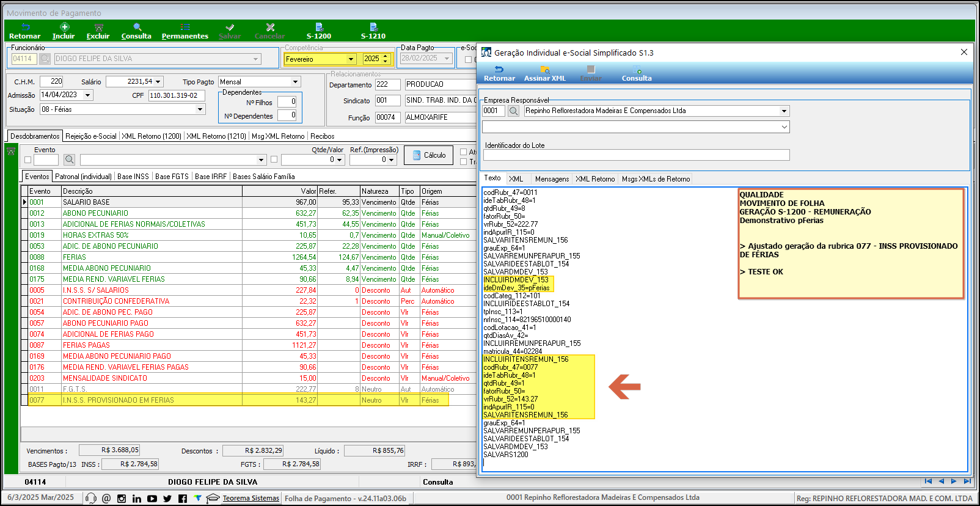Click the Evento search magnifier icon
The image size is (980, 506).
[x=70, y=159]
